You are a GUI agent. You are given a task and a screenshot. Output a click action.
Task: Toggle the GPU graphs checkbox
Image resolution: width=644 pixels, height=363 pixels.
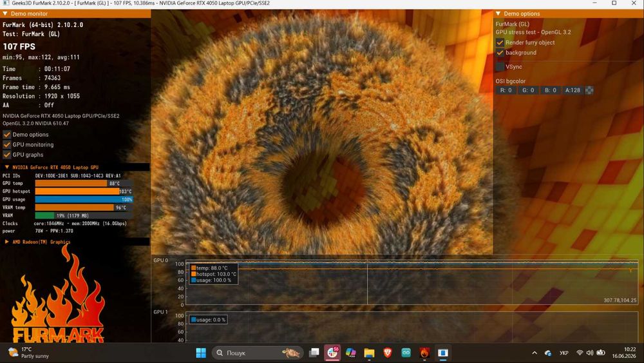[7, 155]
